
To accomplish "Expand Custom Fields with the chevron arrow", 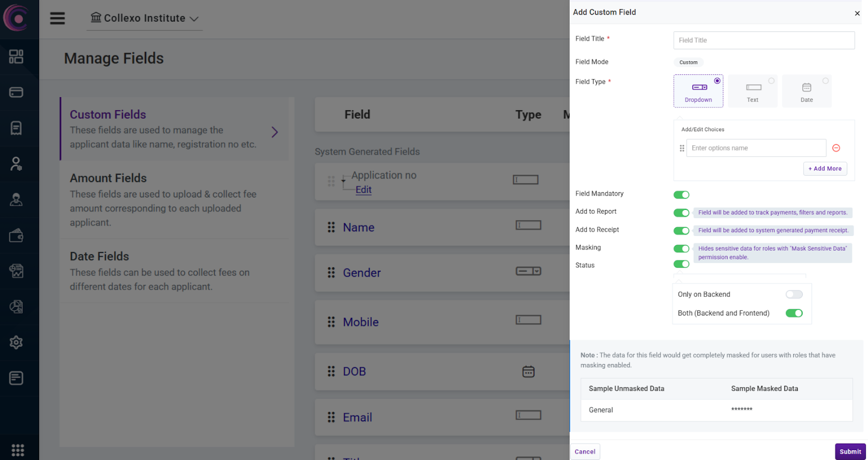I will coord(275,132).
